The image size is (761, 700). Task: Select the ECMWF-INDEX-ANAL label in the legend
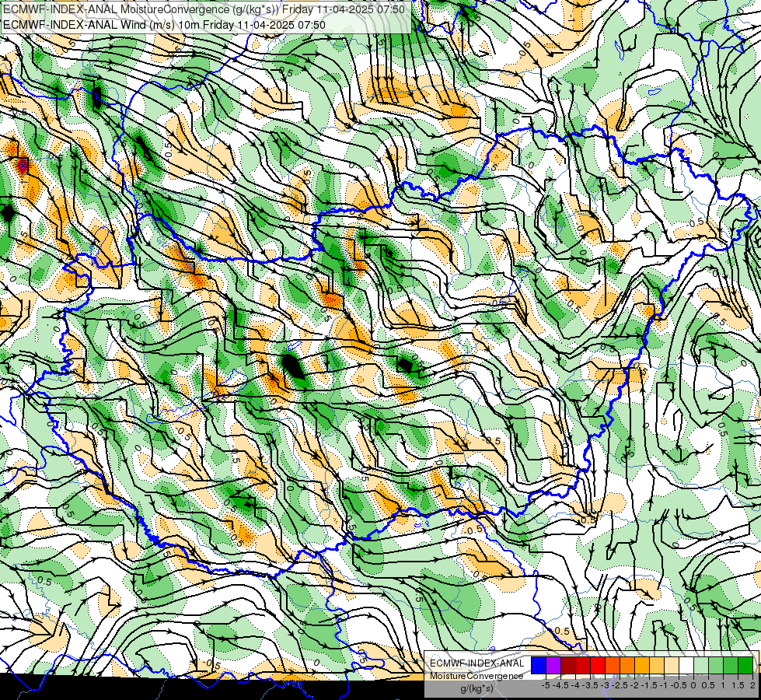477,663
